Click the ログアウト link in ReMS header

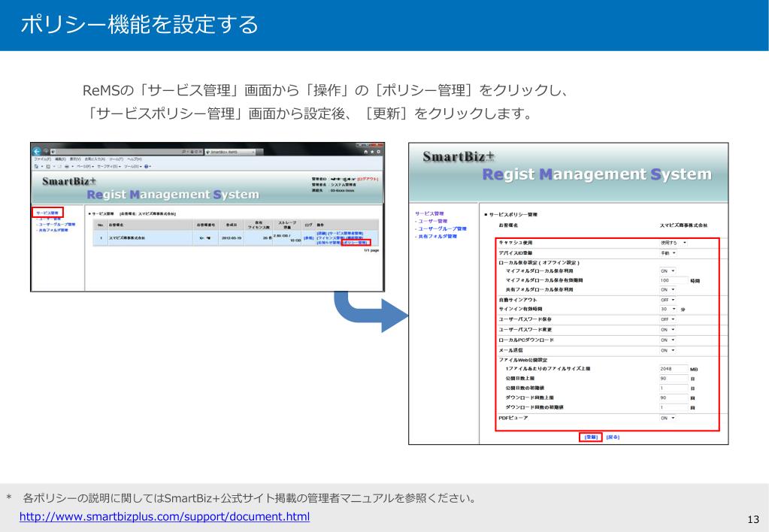tap(368, 179)
